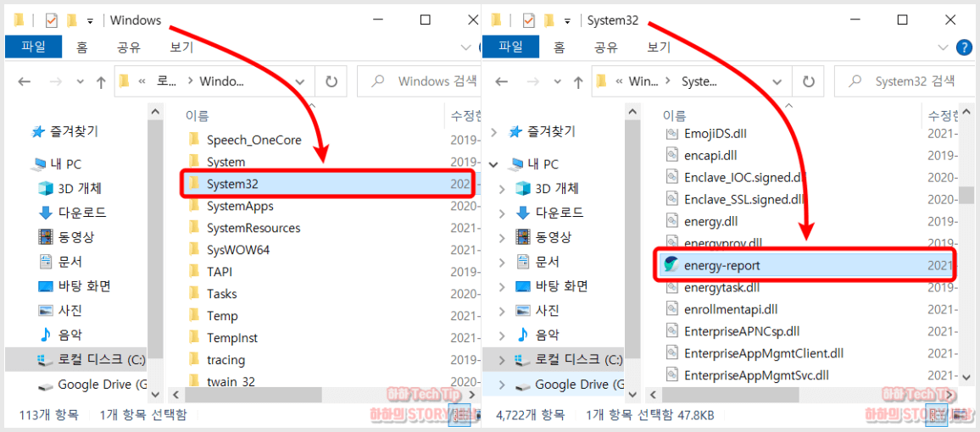Select 사진 in System32 window sidebar

pyautogui.click(x=537, y=310)
